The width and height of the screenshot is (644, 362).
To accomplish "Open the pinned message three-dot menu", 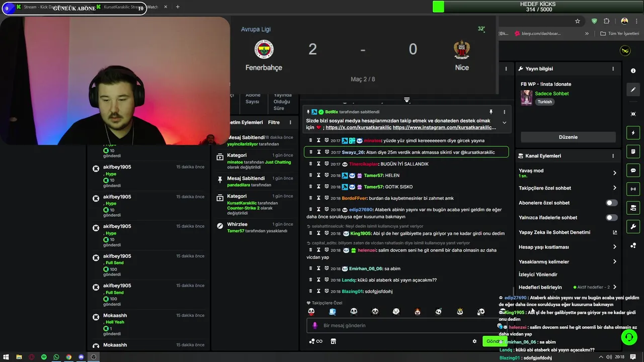I will (504, 112).
